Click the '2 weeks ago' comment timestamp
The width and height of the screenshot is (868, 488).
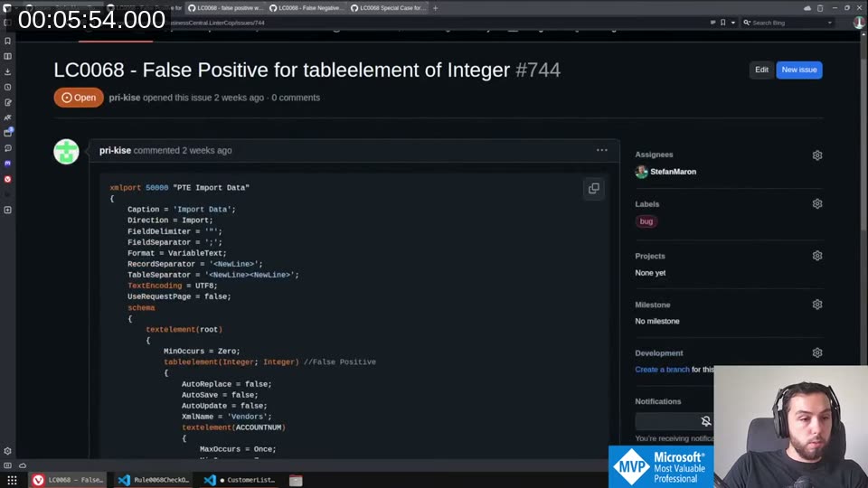207,151
